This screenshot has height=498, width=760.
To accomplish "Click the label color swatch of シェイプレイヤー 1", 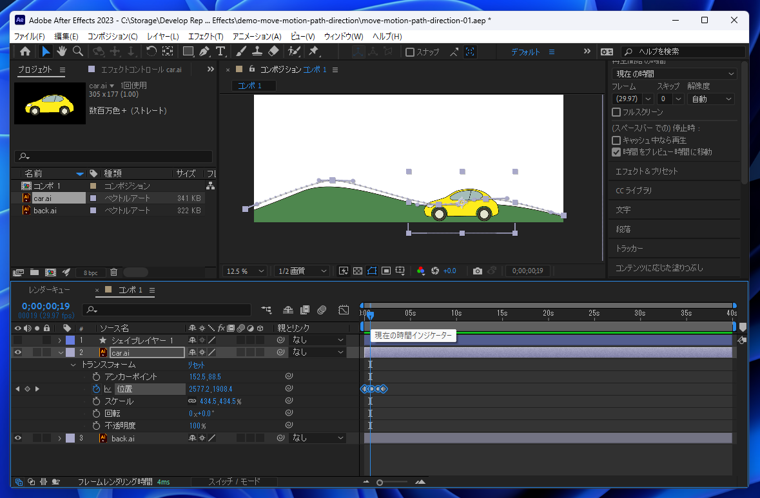I will (70, 340).
